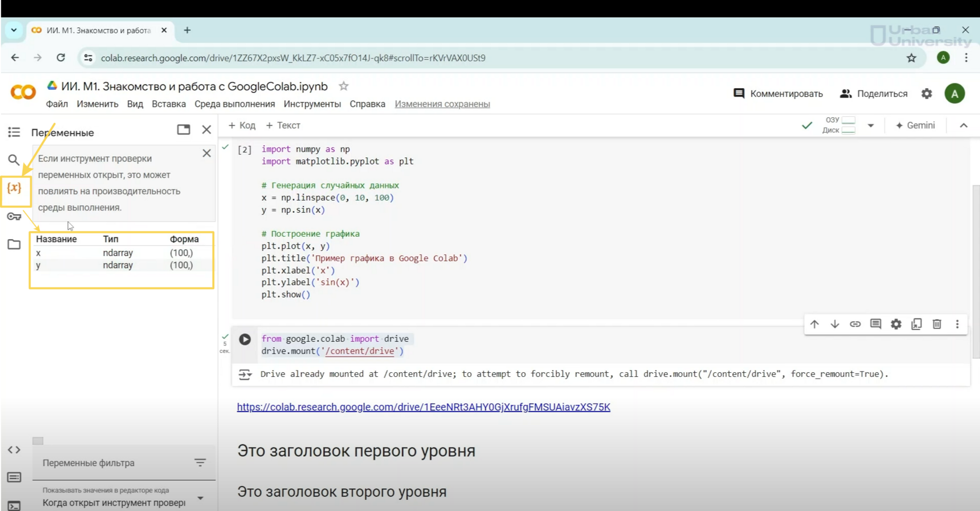The width and height of the screenshot is (980, 511).
Task: Star the notebook next to its title
Action: click(344, 86)
